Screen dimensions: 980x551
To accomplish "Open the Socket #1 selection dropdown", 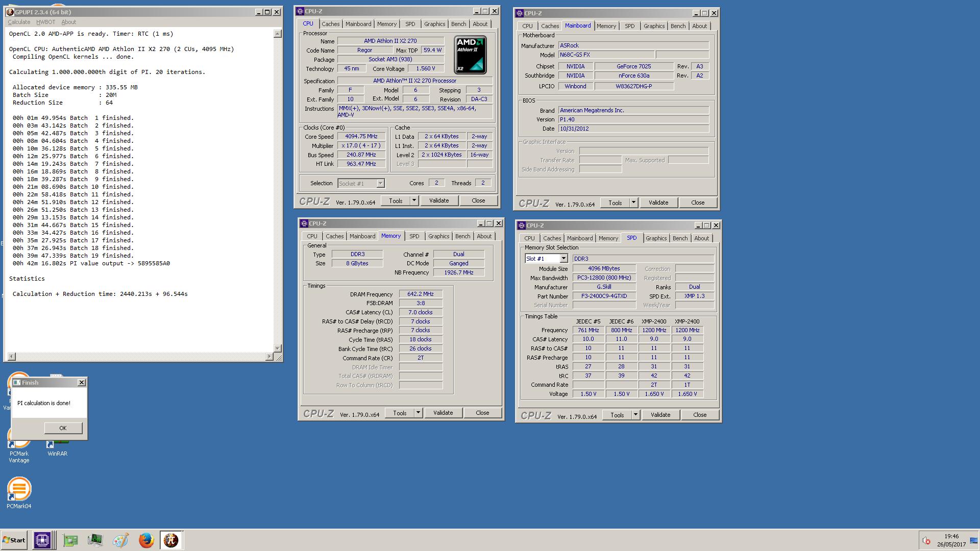I will [380, 183].
